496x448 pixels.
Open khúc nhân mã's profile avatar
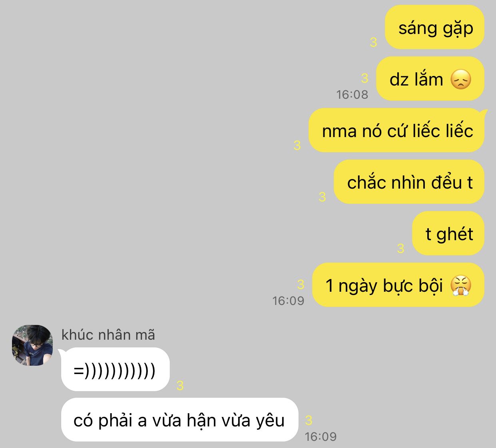coord(32,345)
